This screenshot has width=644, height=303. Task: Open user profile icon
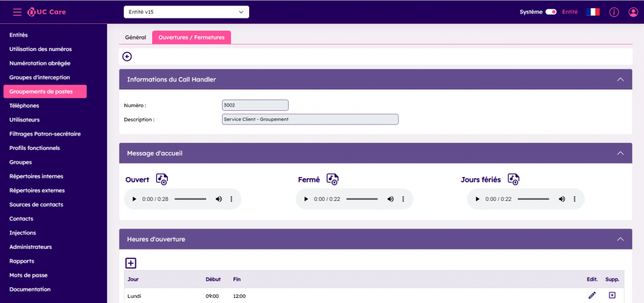click(633, 12)
